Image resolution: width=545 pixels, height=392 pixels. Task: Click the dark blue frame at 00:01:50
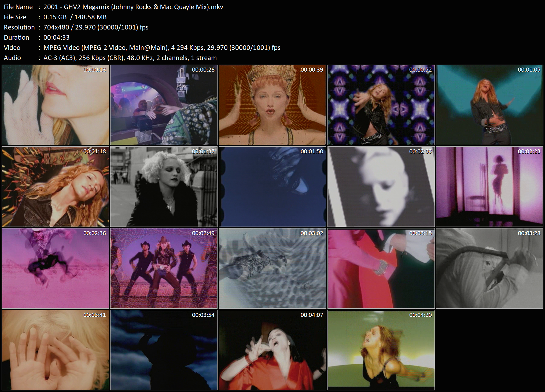coord(272,187)
